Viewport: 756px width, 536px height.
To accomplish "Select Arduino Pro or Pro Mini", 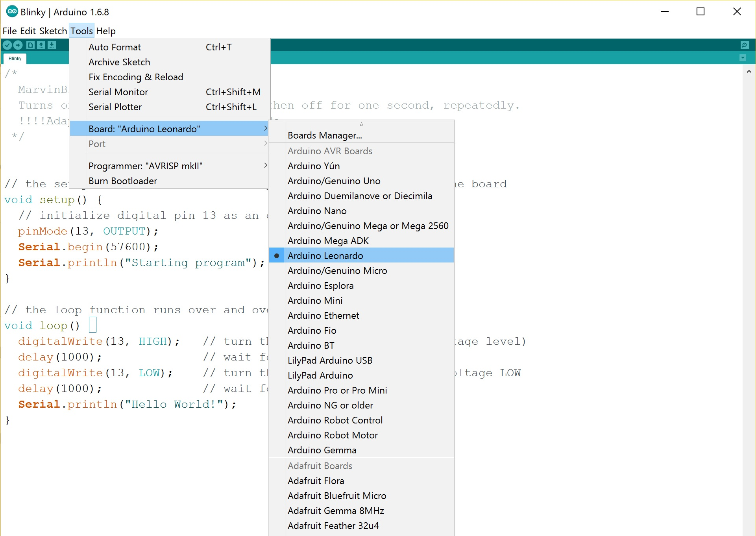I will [361, 390].
